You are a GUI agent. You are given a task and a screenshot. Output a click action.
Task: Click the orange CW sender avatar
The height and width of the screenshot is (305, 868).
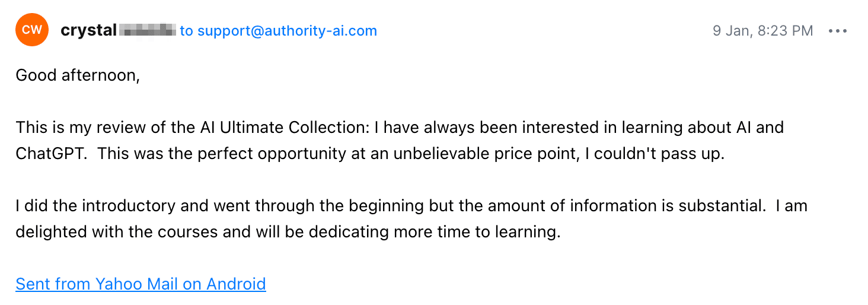31,30
